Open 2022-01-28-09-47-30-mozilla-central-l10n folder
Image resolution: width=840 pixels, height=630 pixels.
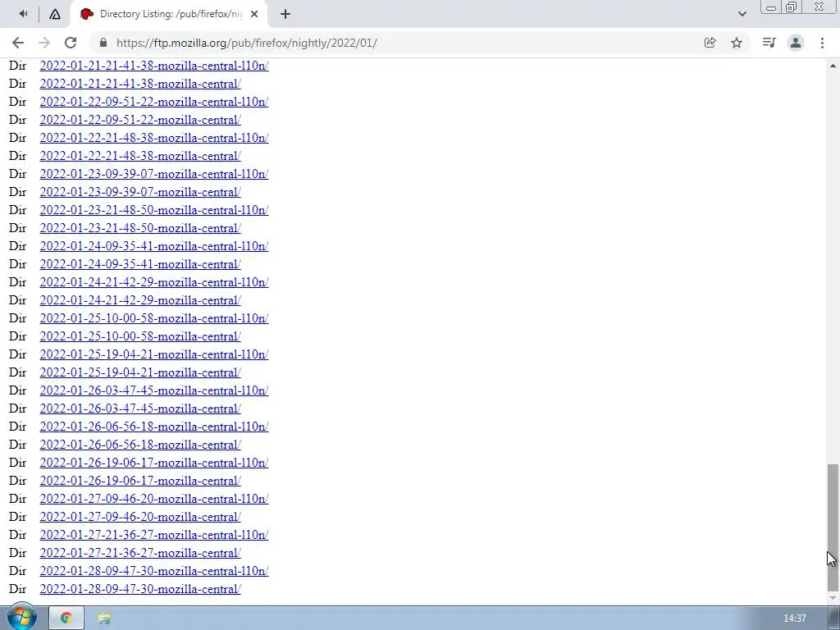coord(153,571)
